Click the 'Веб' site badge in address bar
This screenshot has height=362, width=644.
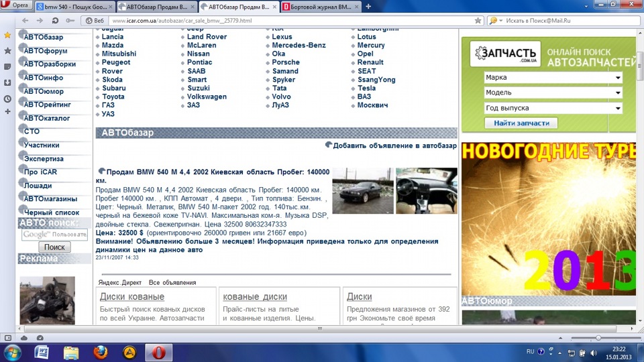click(x=95, y=21)
